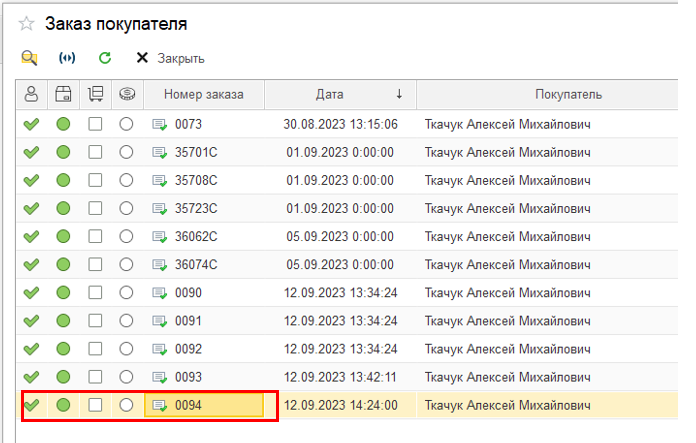Click the broadcast signal icon in toolbar
Image resolution: width=696 pixels, height=443 pixels.
67,58
